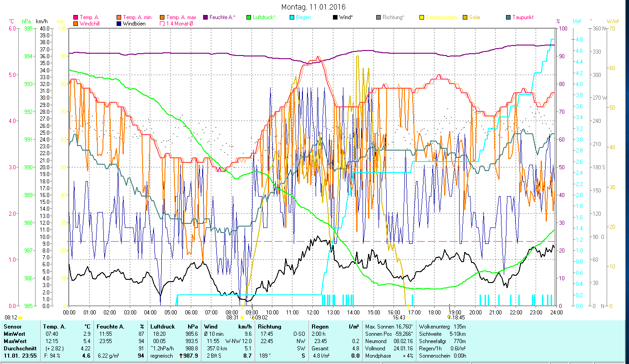The width and height of the screenshot is (629, 364).
Task: Click the average temperature value 4.22
Action: pos(86,349)
